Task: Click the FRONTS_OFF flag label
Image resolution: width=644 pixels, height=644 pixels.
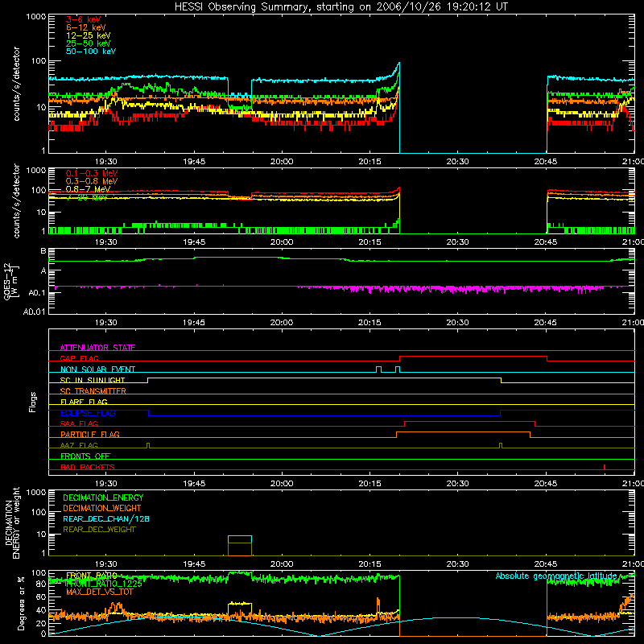Action: [85, 456]
